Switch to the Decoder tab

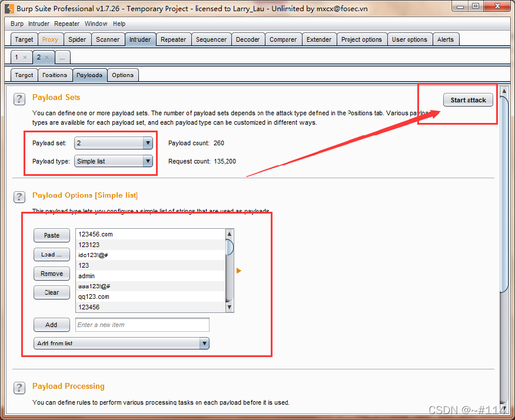(x=248, y=39)
